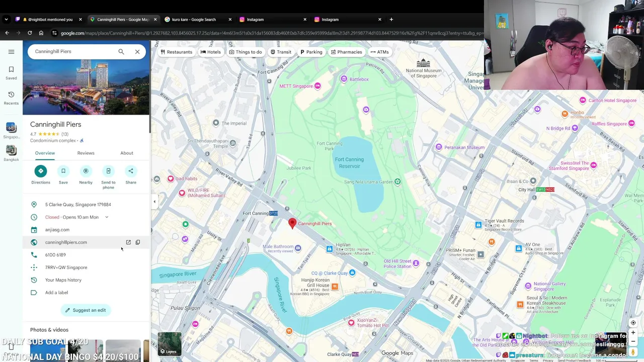Open the Recents sidebar item
This screenshot has width=644, height=362.
pos(11,98)
